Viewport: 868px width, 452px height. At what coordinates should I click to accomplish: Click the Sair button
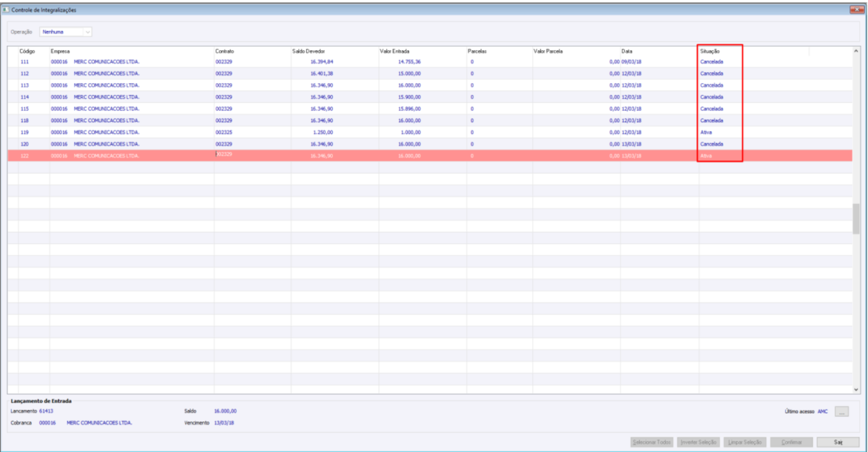[x=838, y=443]
